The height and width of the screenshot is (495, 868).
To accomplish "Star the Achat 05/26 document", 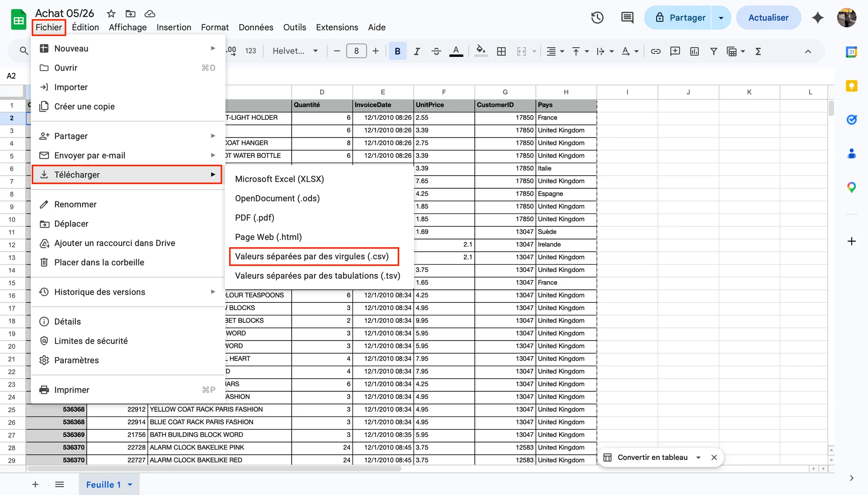I will (x=111, y=13).
